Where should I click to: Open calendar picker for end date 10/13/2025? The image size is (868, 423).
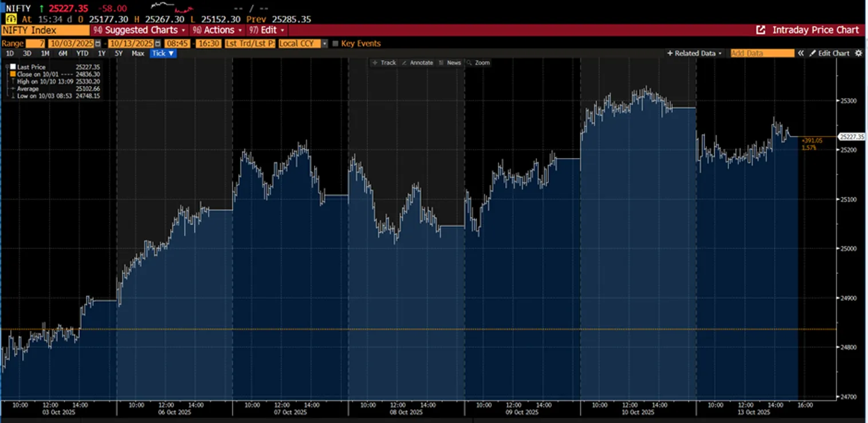(x=158, y=44)
